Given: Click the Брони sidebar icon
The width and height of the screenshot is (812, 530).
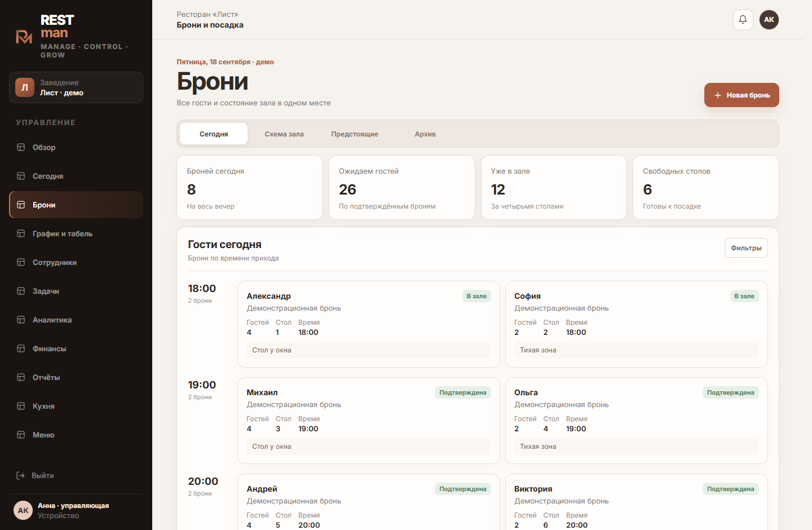Looking at the screenshot, I should click(21, 205).
